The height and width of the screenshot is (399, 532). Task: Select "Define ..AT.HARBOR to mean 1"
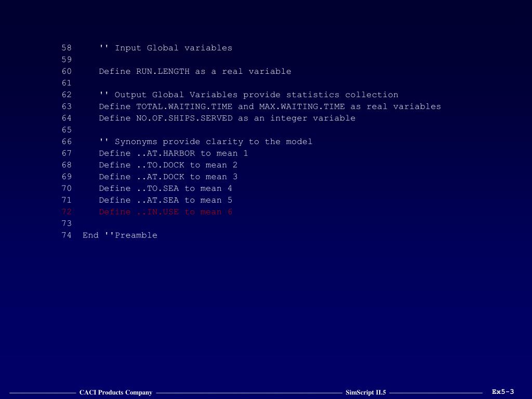pos(174,153)
